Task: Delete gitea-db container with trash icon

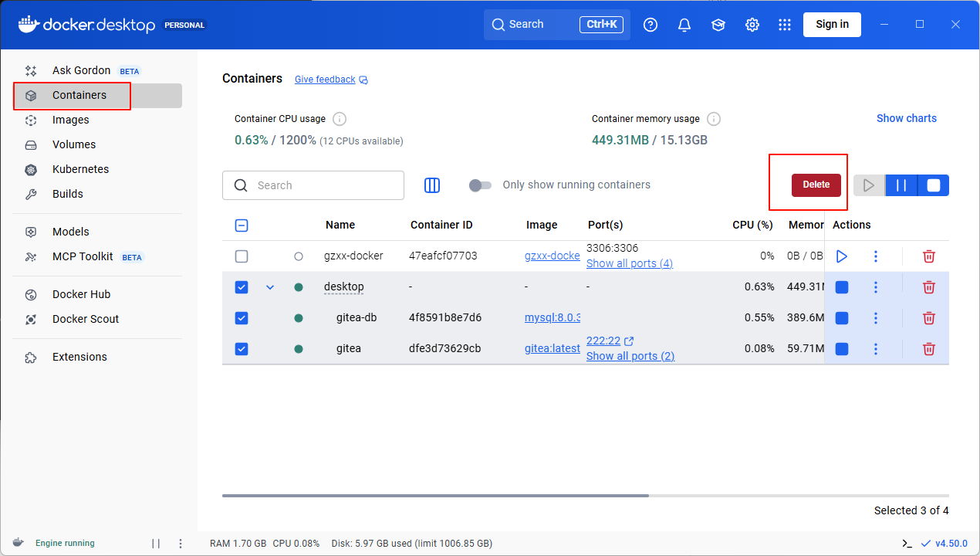Action: [929, 317]
